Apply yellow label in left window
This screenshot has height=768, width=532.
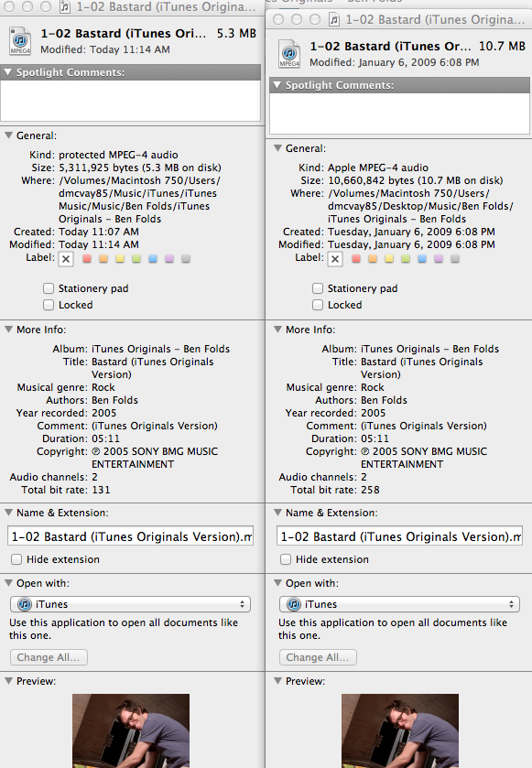coord(120,259)
